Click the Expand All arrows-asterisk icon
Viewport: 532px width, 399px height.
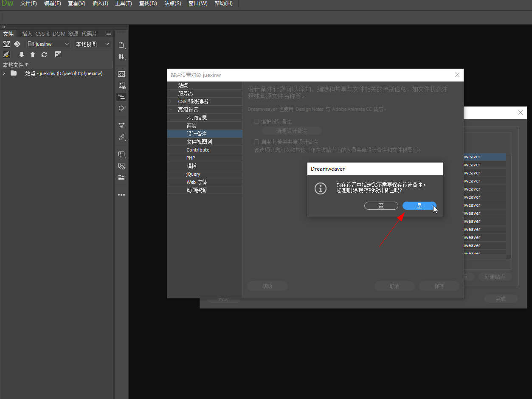coord(121,126)
